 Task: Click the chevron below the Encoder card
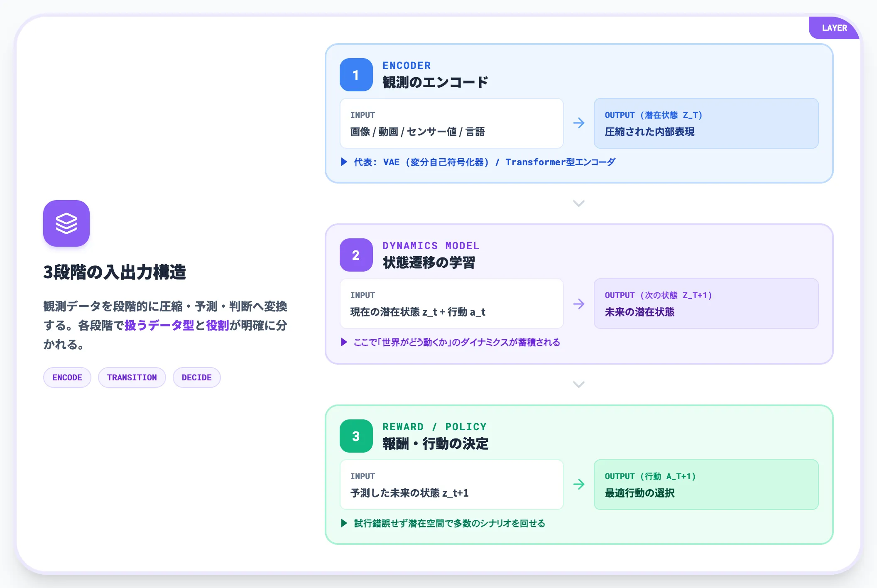point(579,203)
